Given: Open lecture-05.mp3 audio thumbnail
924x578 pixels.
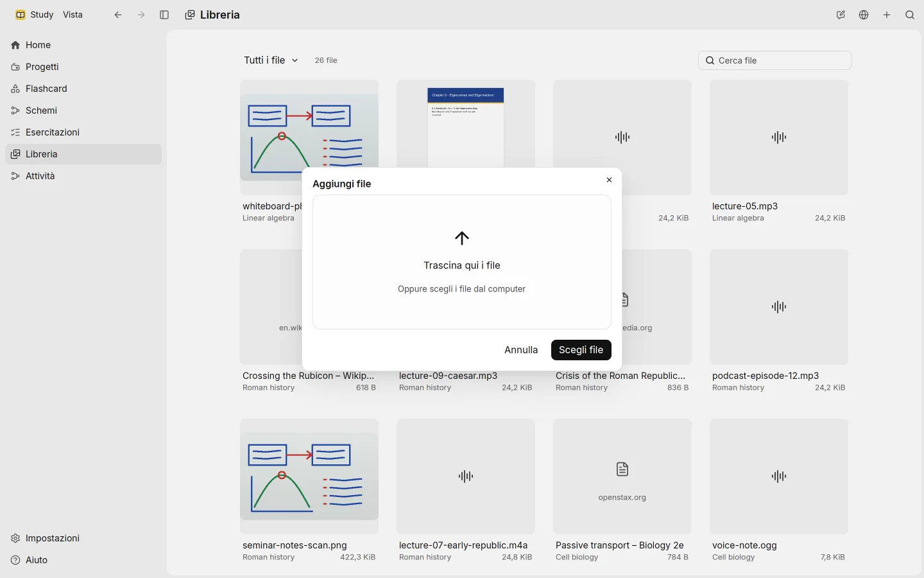Looking at the screenshot, I should 779,137.
